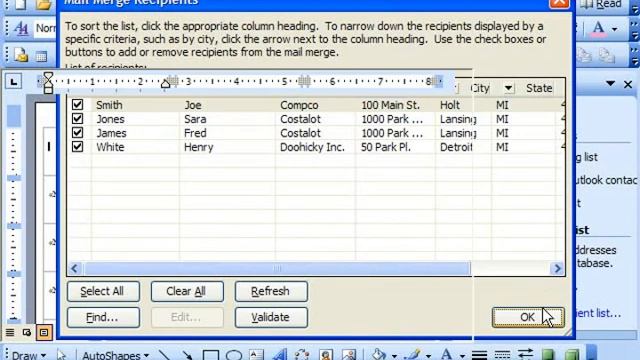The width and height of the screenshot is (640, 360).
Task: Open the task pane dropdown arrow
Action: tap(610, 84)
